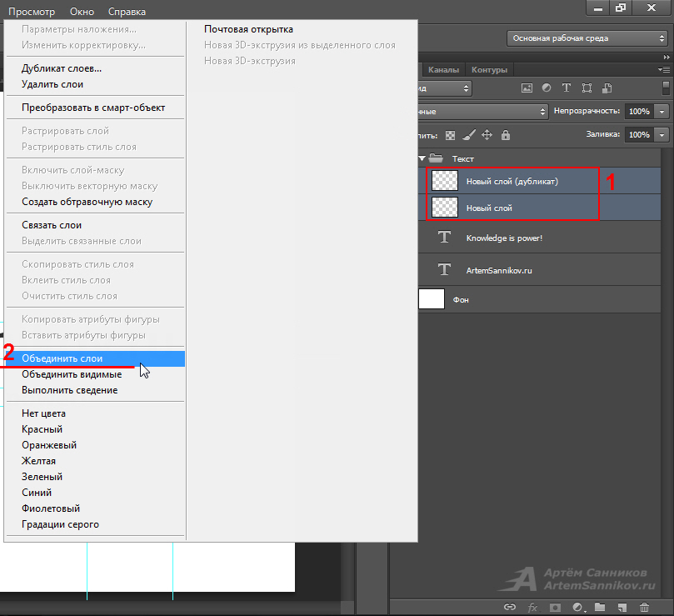
Task: Select the Новый слой (дубликат) layer thumbnail
Action: click(444, 181)
